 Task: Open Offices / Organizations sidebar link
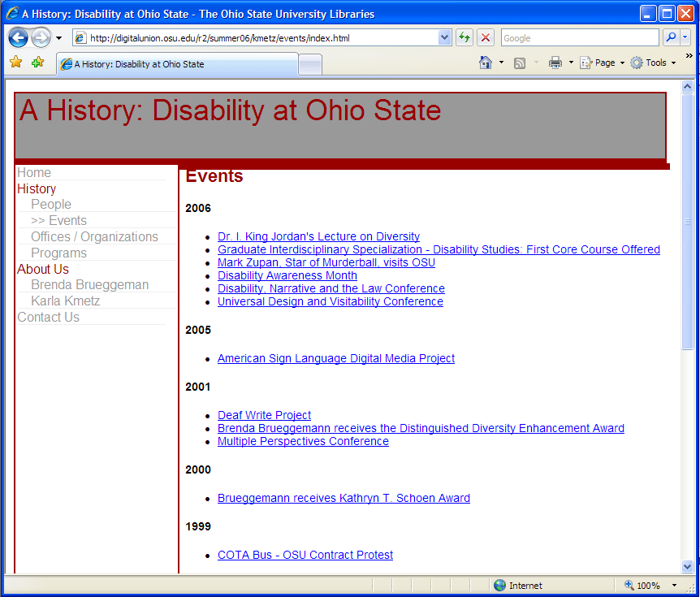pyautogui.click(x=94, y=236)
